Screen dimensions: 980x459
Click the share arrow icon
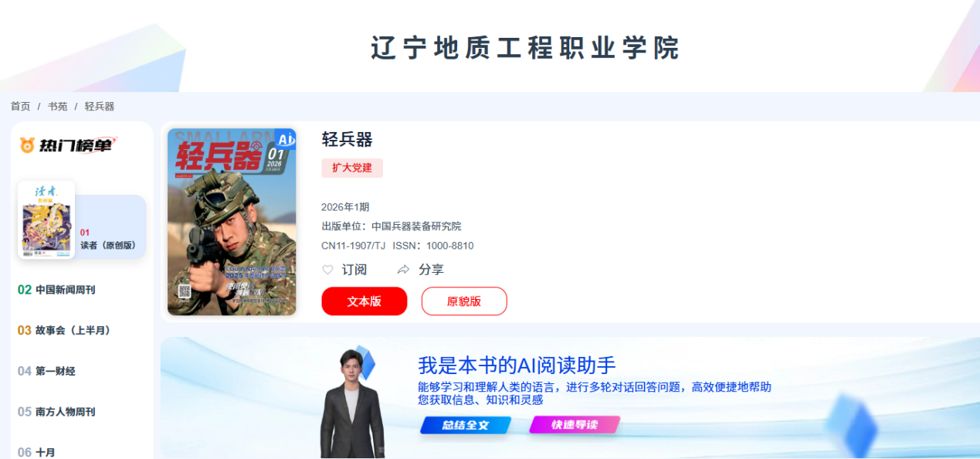click(x=403, y=270)
